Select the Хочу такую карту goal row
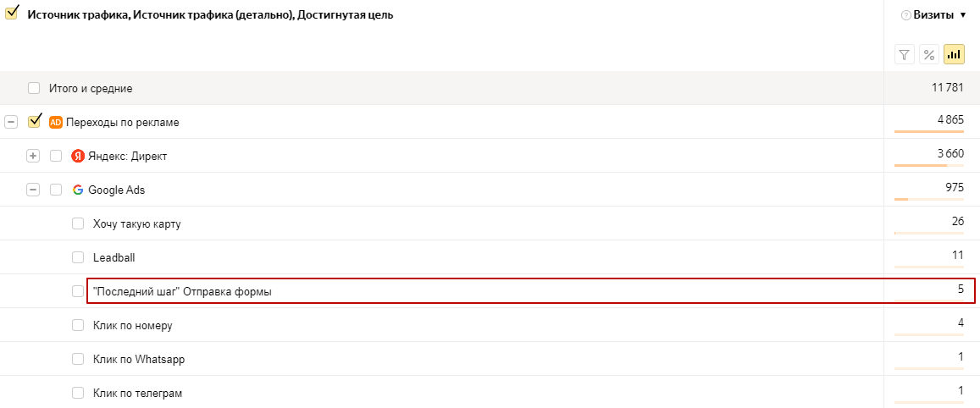The height and width of the screenshot is (408, 980). [490, 223]
